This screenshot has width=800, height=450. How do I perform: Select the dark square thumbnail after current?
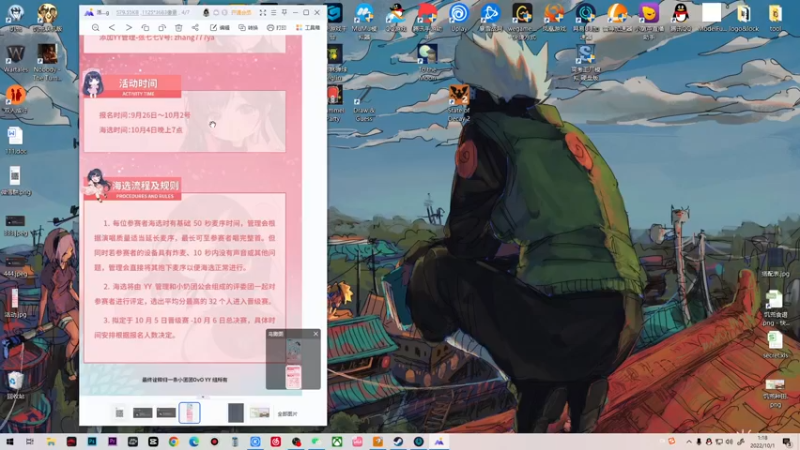[236, 413]
